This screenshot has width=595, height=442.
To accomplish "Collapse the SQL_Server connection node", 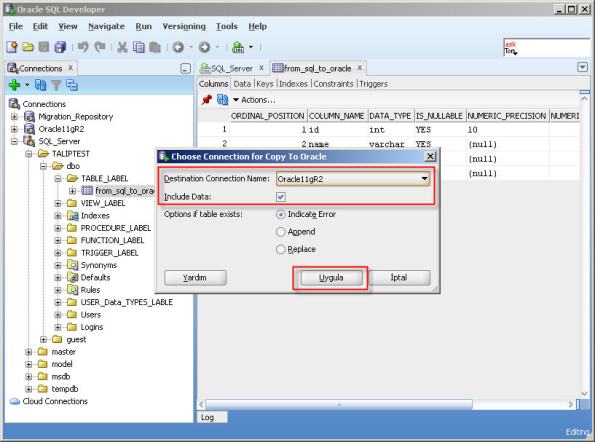I will click(x=14, y=142).
